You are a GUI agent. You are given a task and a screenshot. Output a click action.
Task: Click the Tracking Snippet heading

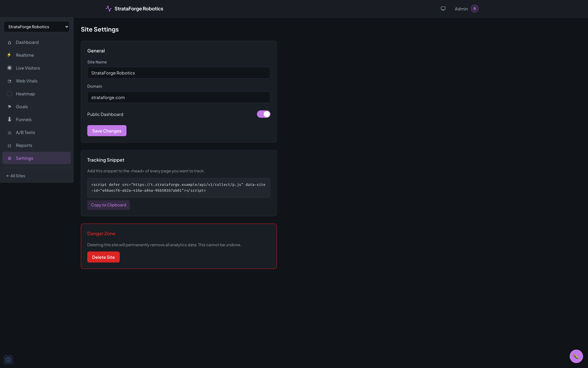pos(106,160)
